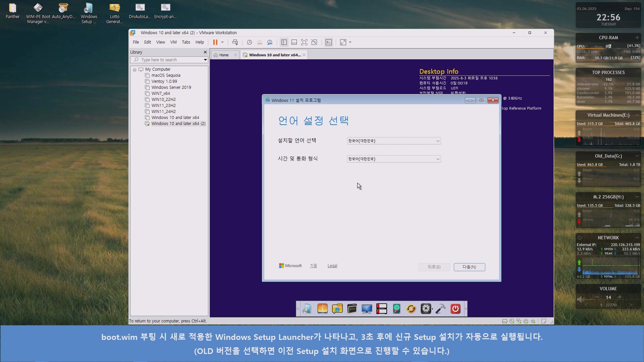Screen dimensions: 644x362
Task: Open the gear settings dock icon
Action: [x=426, y=309]
